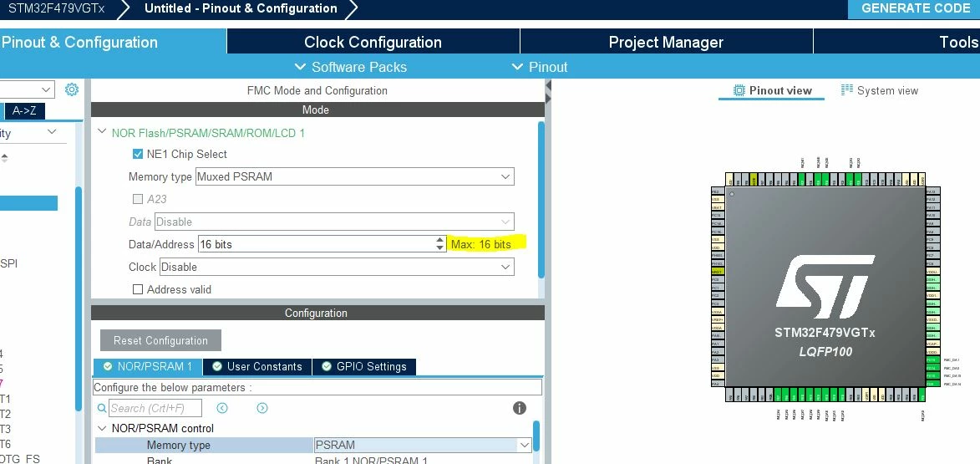Image resolution: width=980 pixels, height=464 pixels.
Task: Click the parameter info icon
Action: [520, 408]
